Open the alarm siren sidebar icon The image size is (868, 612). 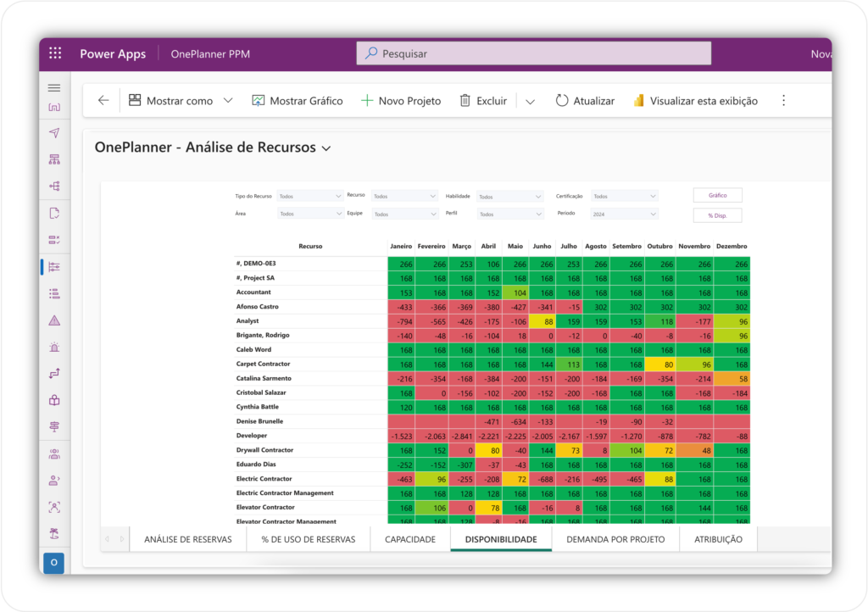coord(54,347)
